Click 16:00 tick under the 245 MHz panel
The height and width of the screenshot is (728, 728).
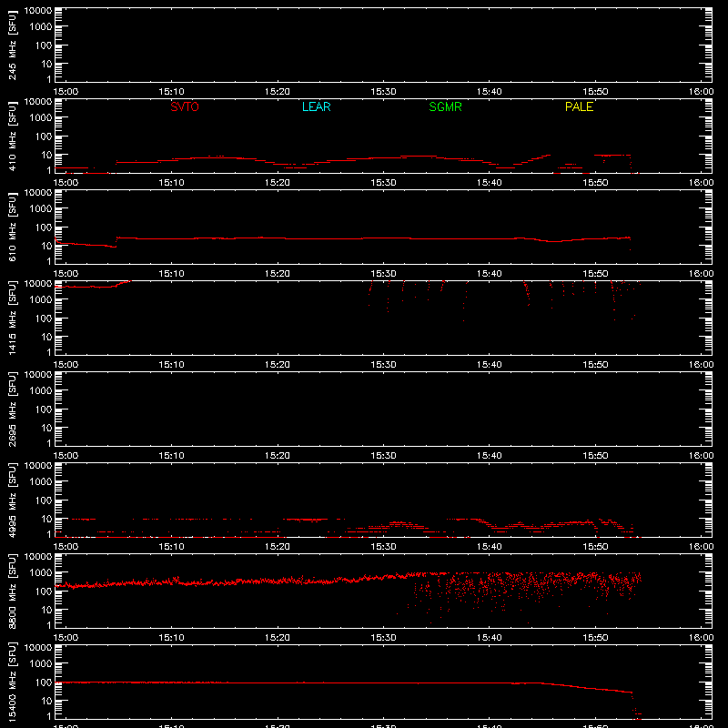(701, 92)
